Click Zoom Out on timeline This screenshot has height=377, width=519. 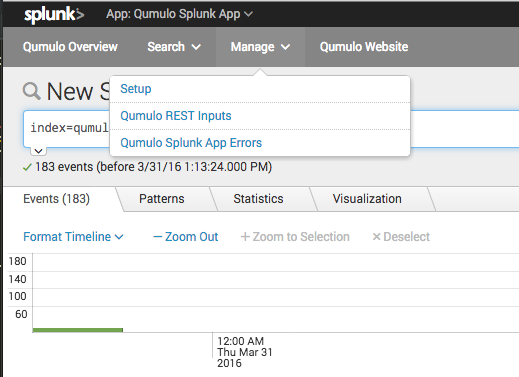(x=186, y=237)
